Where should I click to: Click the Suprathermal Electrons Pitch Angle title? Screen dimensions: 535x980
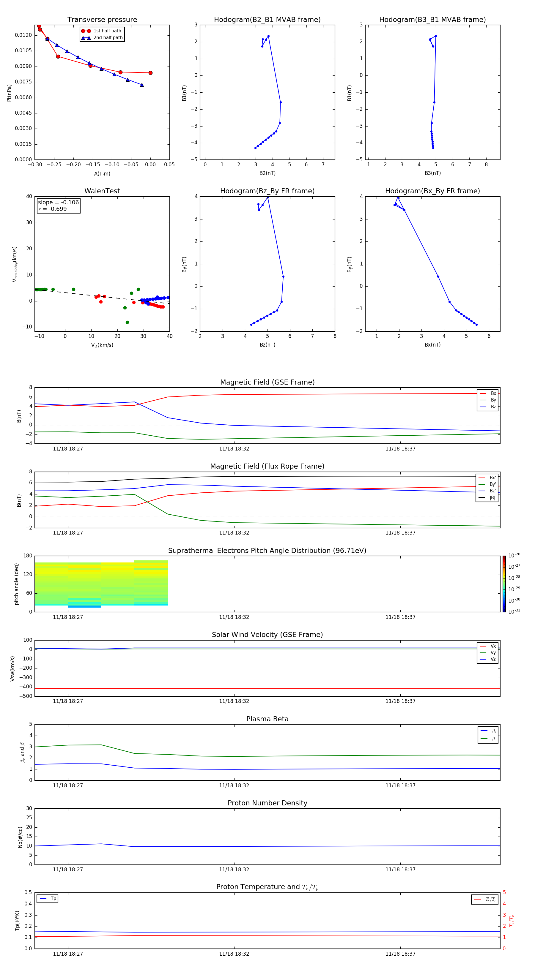[x=267, y=551]
